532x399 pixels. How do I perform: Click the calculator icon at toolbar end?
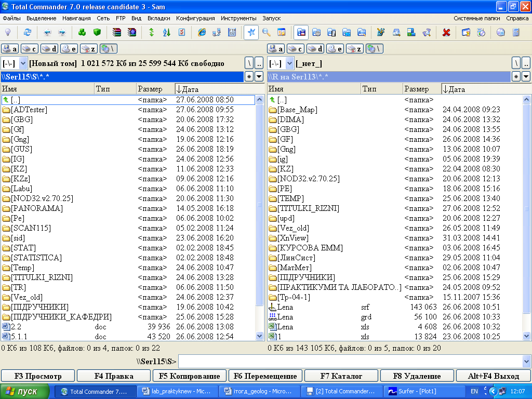coord(516,32)
